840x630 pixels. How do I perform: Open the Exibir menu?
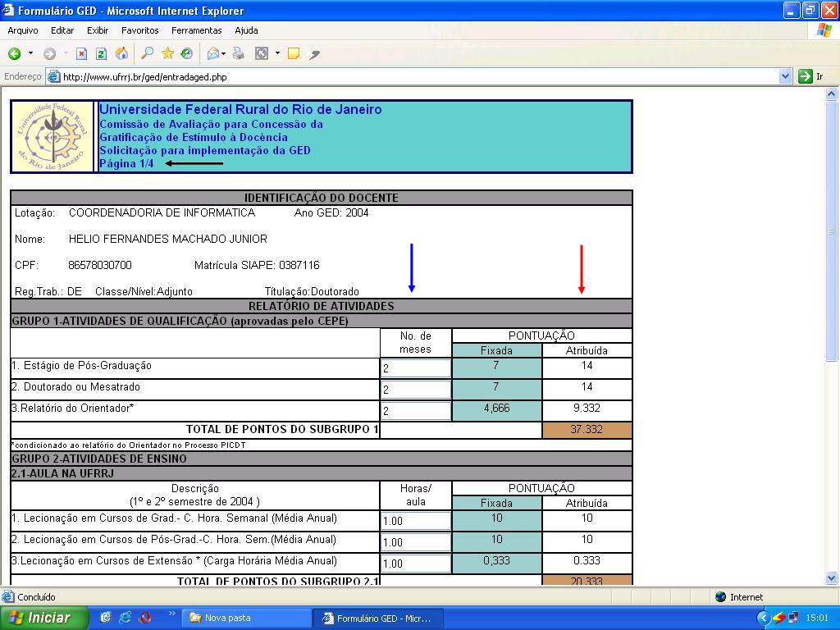[x=98, y=30]
